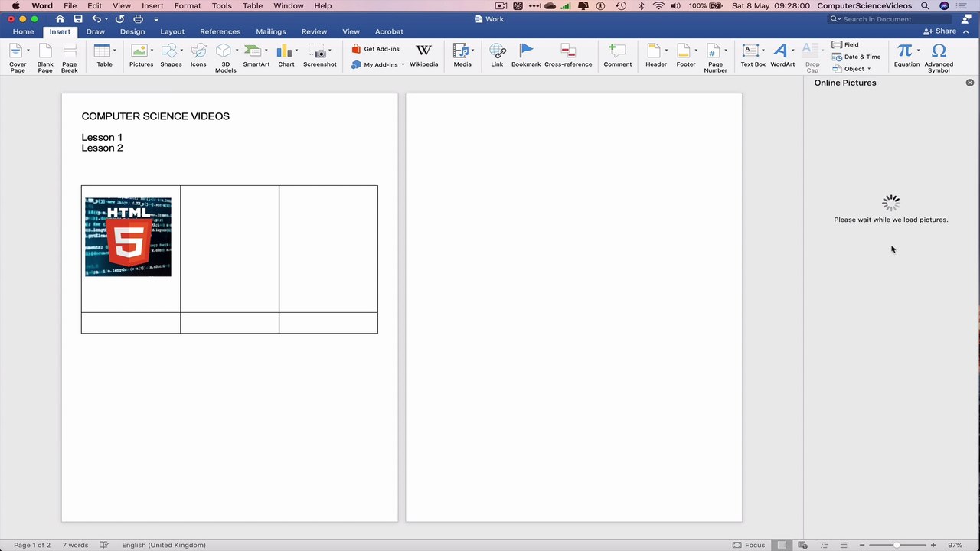Click the Save icon in title bar

78,18
